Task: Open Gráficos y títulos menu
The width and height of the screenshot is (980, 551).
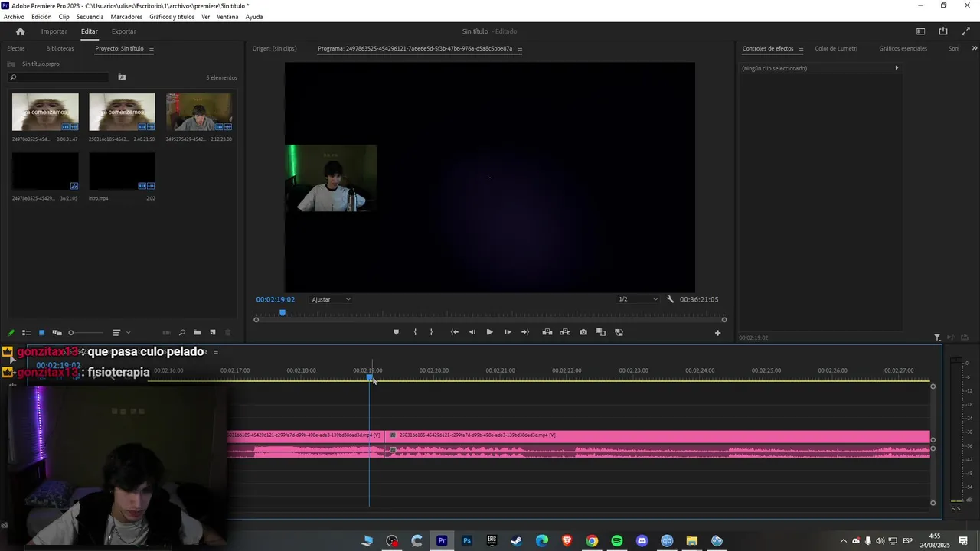Action: pyautogui.click(x=171, y=17)
